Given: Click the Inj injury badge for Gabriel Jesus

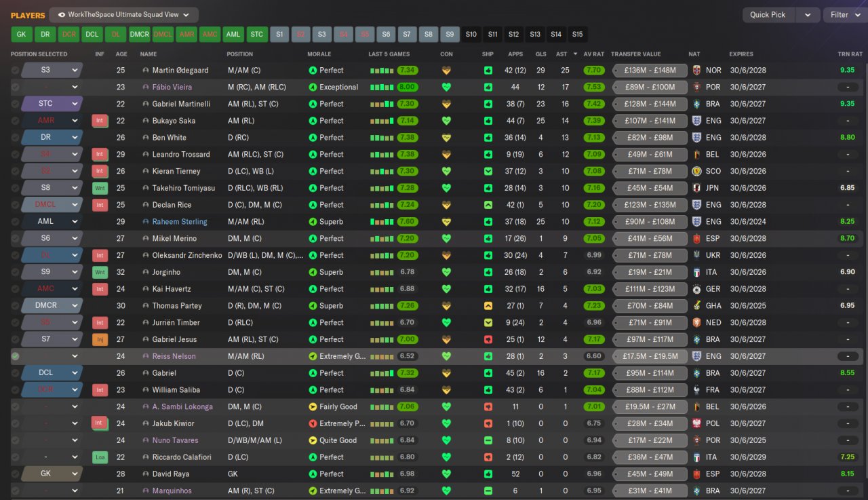Looking at the screenshot, I should (100, 339).
